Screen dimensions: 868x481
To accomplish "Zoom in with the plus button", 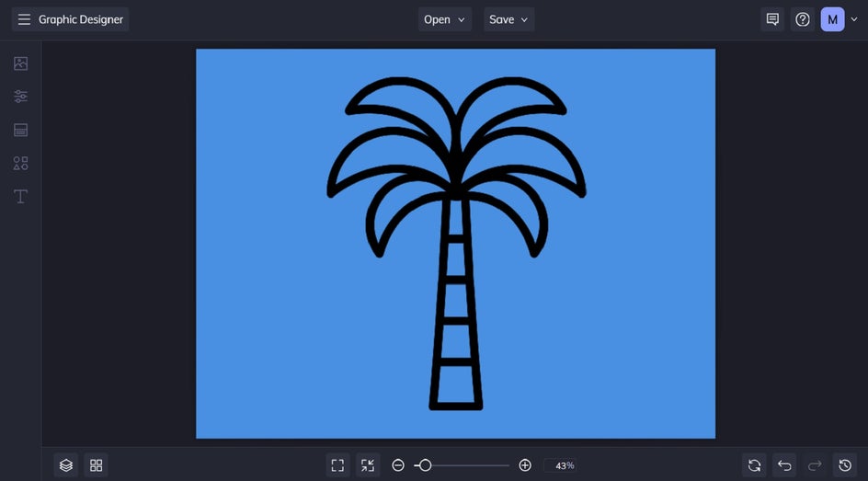I will click(525, 465).
